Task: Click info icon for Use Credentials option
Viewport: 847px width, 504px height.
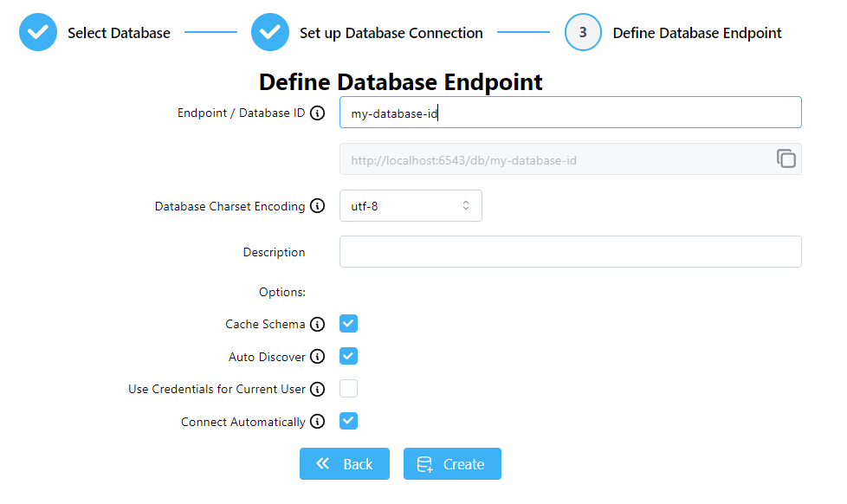Action: 317,390
